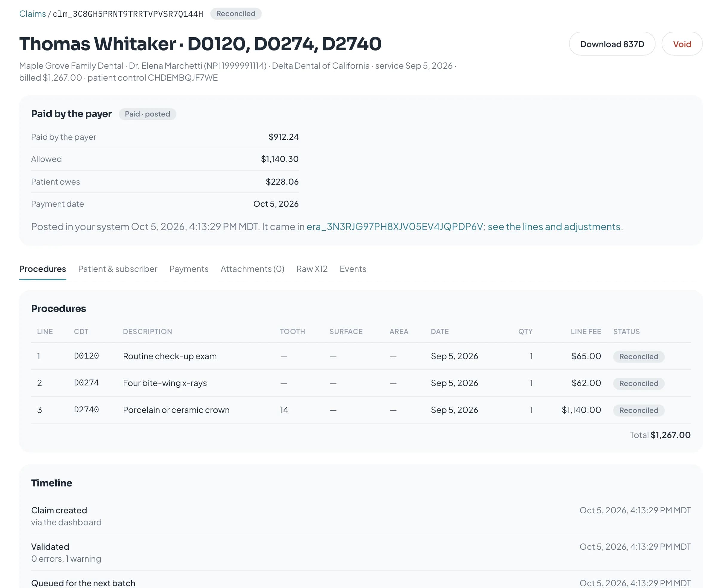Click the Patient owes amount $228.06
Viewport: 722px width, 588px height.
(282, 182)
